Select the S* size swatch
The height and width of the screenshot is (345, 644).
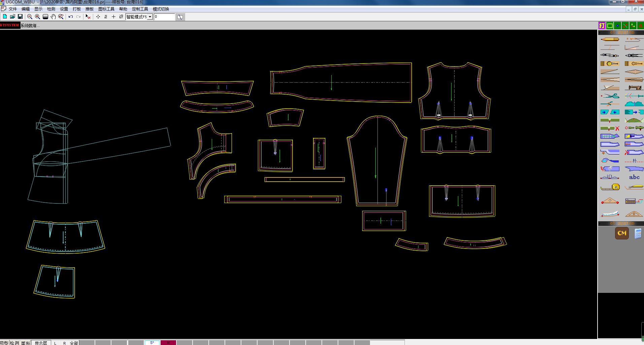tap(152, 343)
